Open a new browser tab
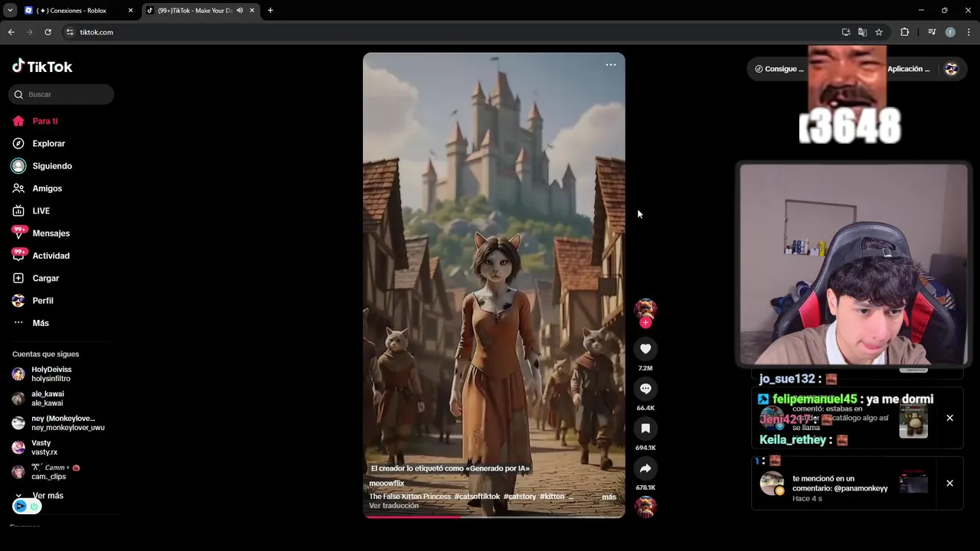This screenshot has height=551, width=980. coord(270,11)
